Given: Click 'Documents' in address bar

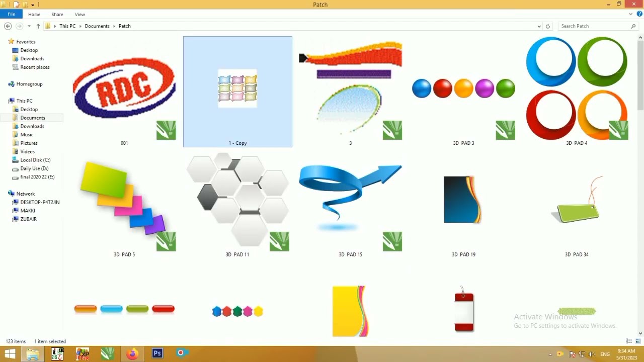Looking at the screenshot, I should [97, 26].
